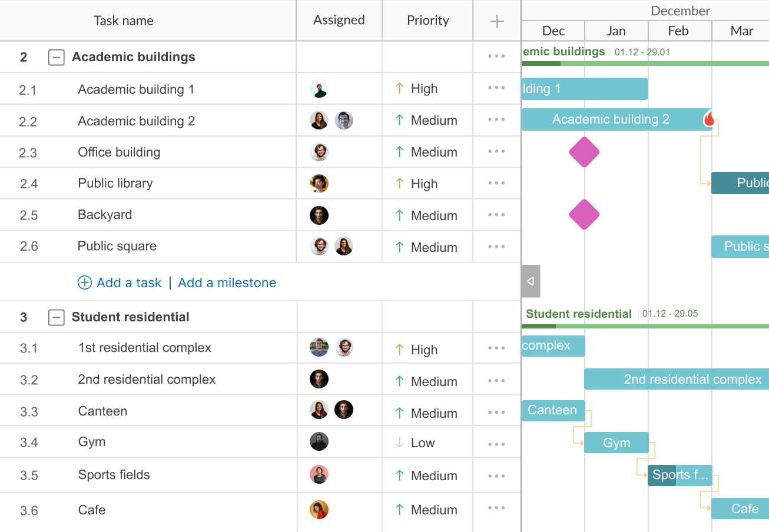769x532 pixels.
Task: Click the Priority column header
Action: click(428, 20)
